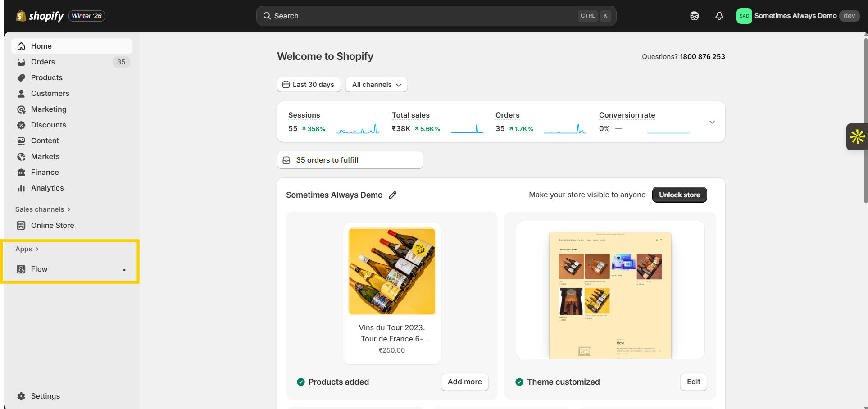Screen dimensions: 868x409
Task: Expand the Apps section in sidebar
Action: (x=27, y=249)
